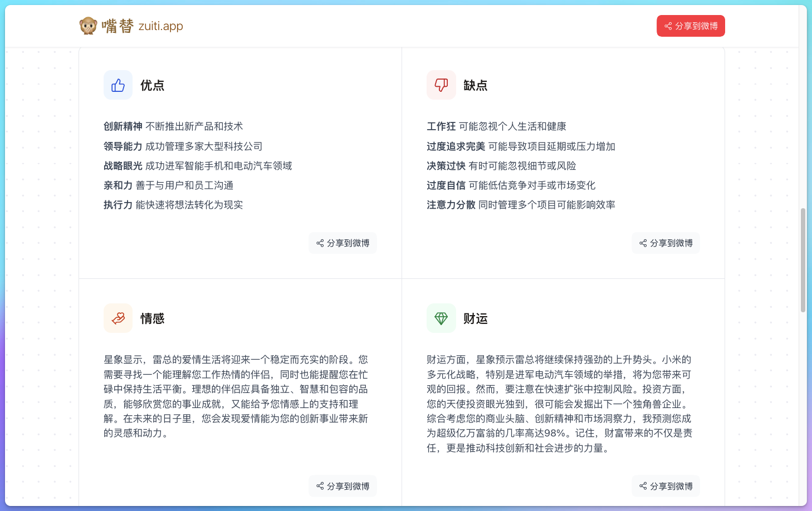Click the 财运 section title
The image size is (812, 511).
[x=476, y=318]
